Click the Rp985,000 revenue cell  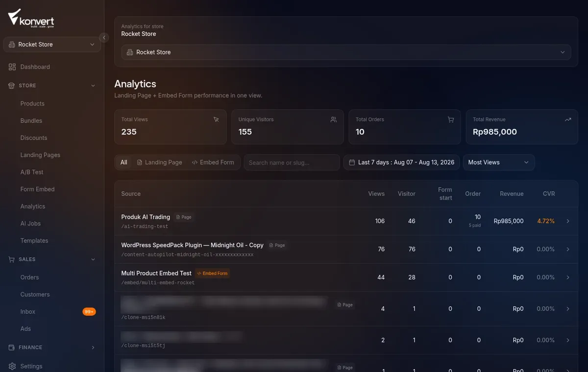(509, 221)
